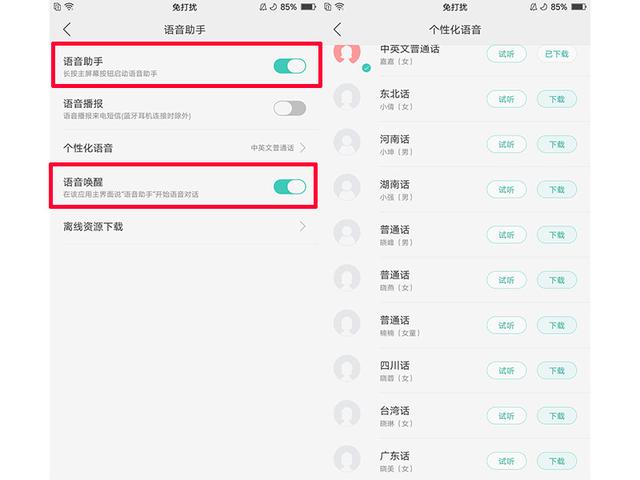The width and height of the screenshot is (640, 480).
Task: Download the 湖南话 voice pack
Action: click(557, 190)
